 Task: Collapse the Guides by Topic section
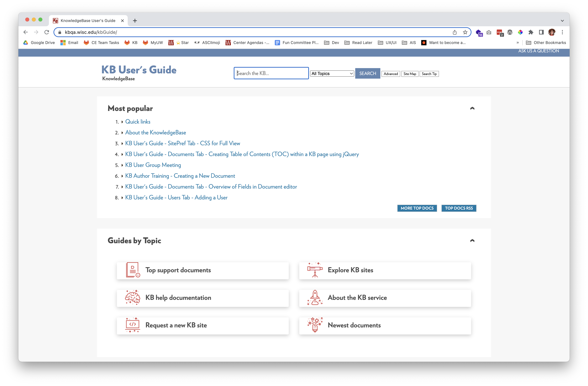(472, 241)
